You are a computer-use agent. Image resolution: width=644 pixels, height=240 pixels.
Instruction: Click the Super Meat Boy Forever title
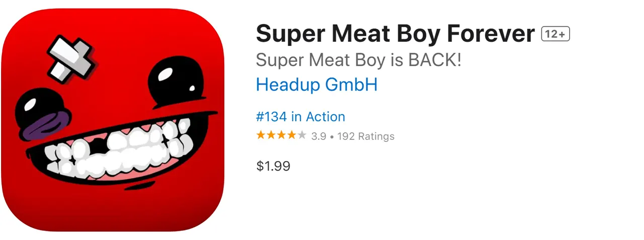tap(395, 34)
